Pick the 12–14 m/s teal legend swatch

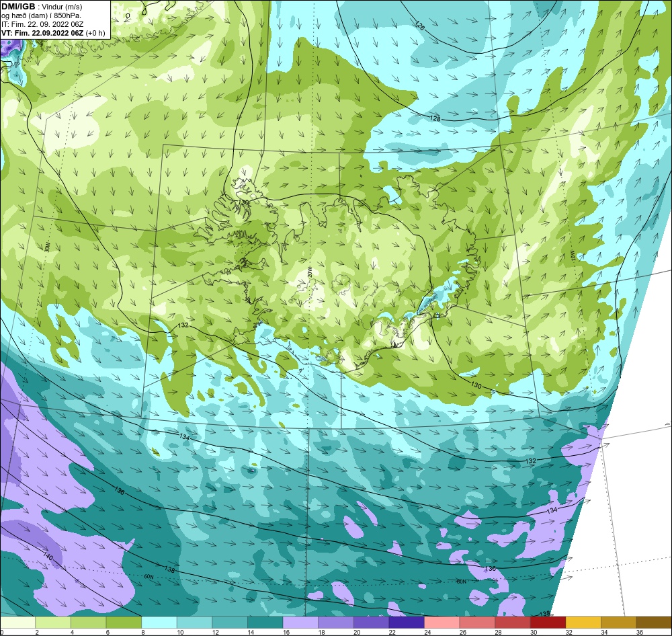[230, 623]
